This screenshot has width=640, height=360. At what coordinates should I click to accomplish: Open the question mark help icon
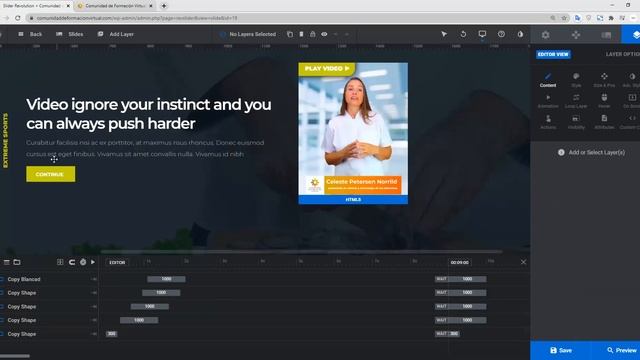point(501,34)
